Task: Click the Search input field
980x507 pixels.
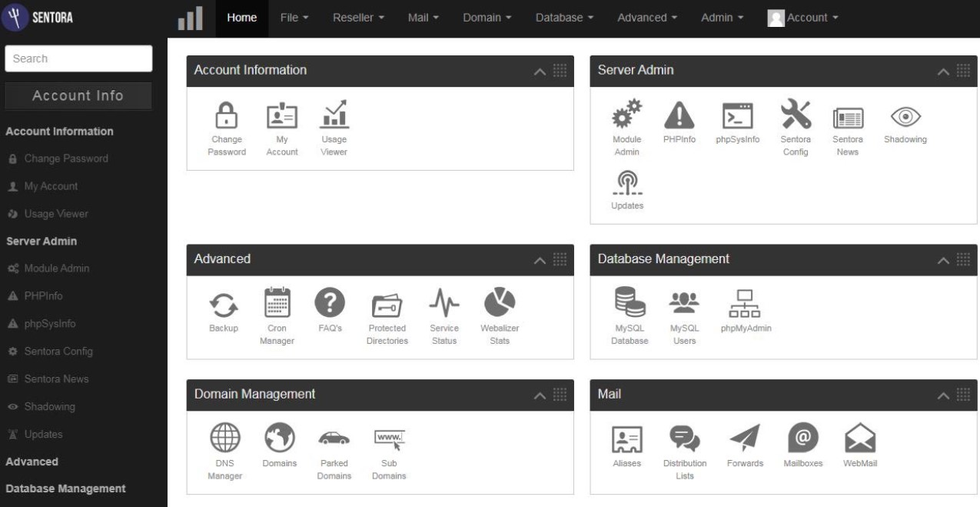Action: pyautogui.click(x=78, y=58)
